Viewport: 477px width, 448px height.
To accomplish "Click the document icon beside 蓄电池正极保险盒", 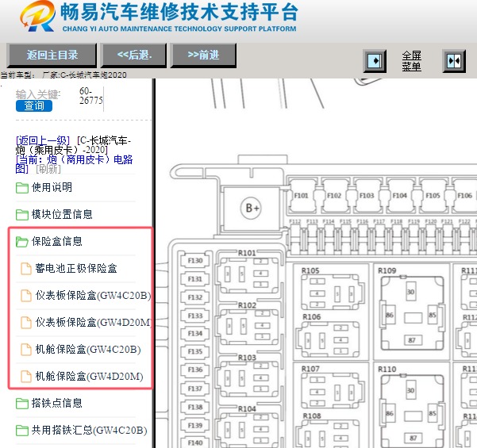I will pos(26,269).
